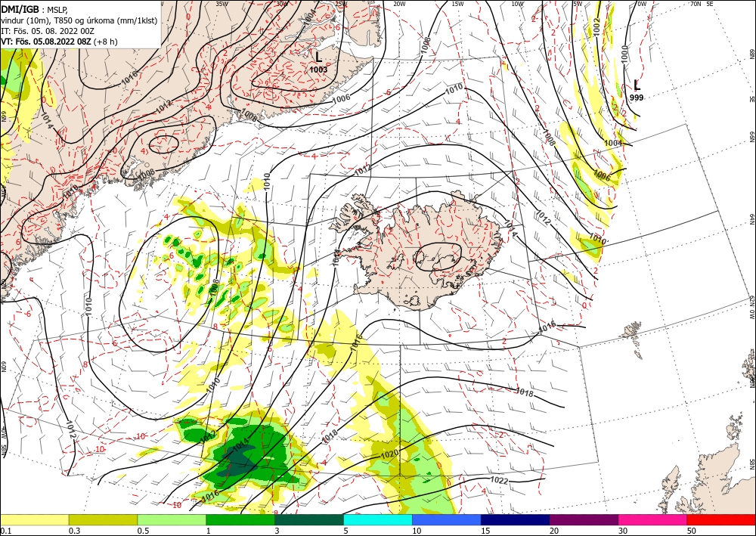This screenshot has height=536, width=756.
Task: Choose the purple 20–30 legend swatch
Action: point(584,519)
